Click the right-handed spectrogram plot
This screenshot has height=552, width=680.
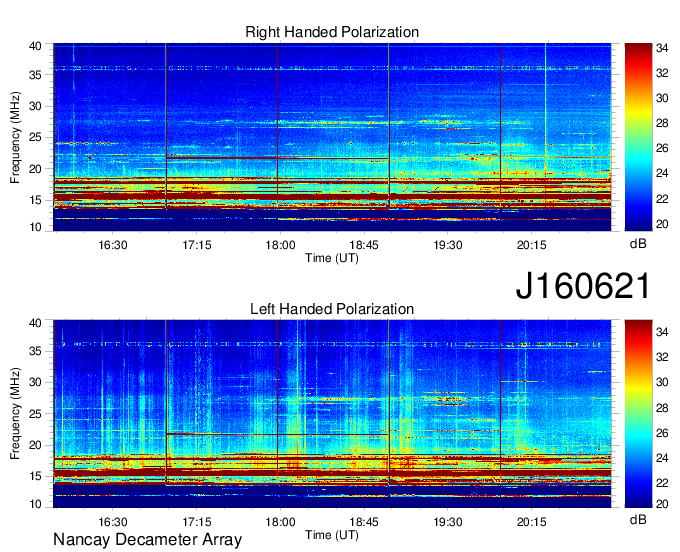pyautogui.click(x=332, y=137)
